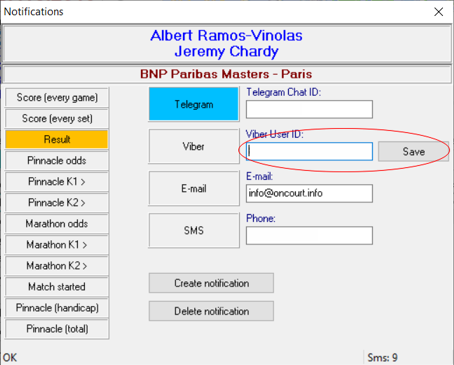Select SMS as notification channel
The image size is (454, 365).
[x=194, y=230]
